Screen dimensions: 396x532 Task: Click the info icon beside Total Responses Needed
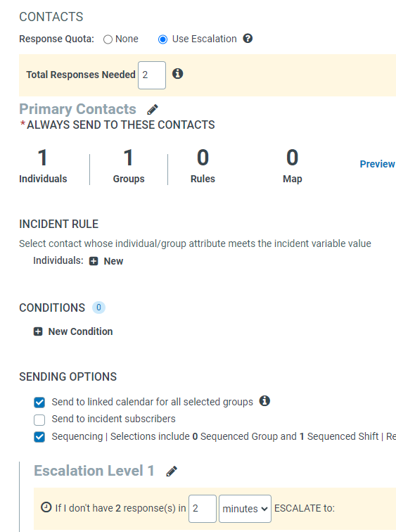tap(178, 73)
